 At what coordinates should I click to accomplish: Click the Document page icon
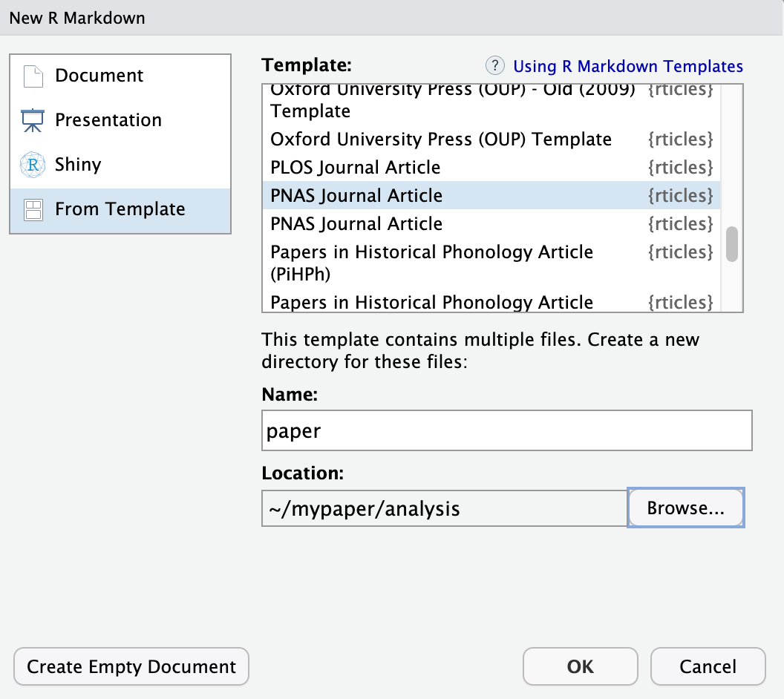[x=33, y=76]
